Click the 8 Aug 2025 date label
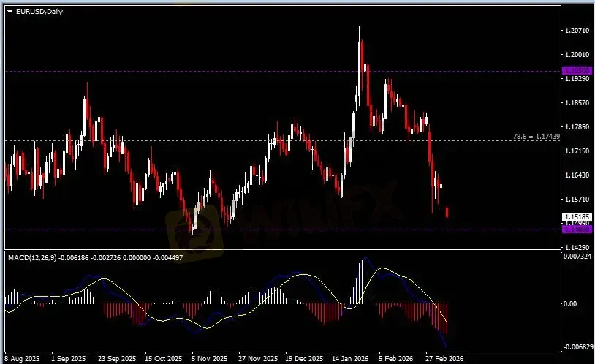Screen dimensions: 595x364 click(23, 359)
